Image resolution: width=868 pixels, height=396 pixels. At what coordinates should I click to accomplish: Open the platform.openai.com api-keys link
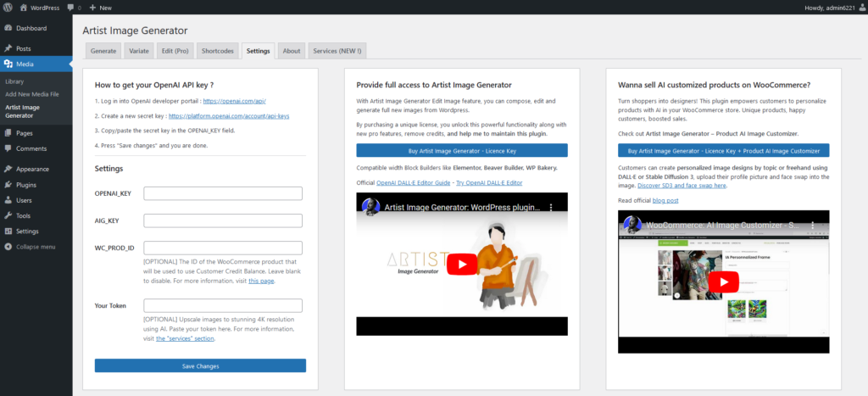pos(229,116)
